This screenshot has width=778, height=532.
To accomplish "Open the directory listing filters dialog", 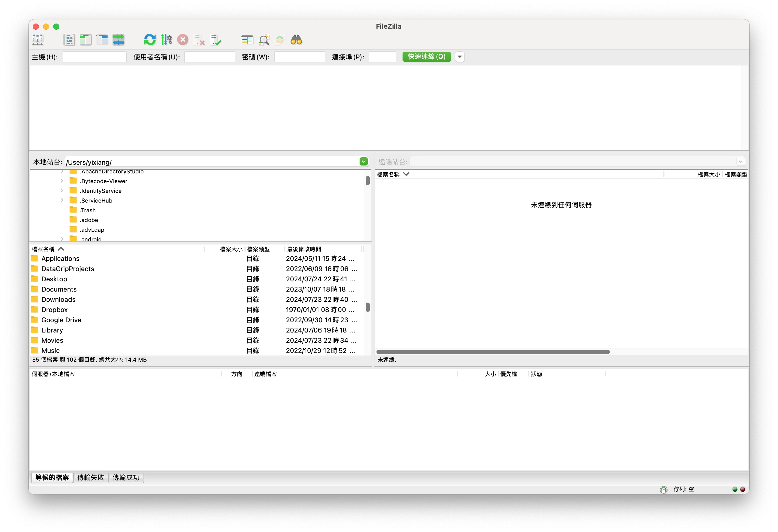I will click(x=247, y=40).
